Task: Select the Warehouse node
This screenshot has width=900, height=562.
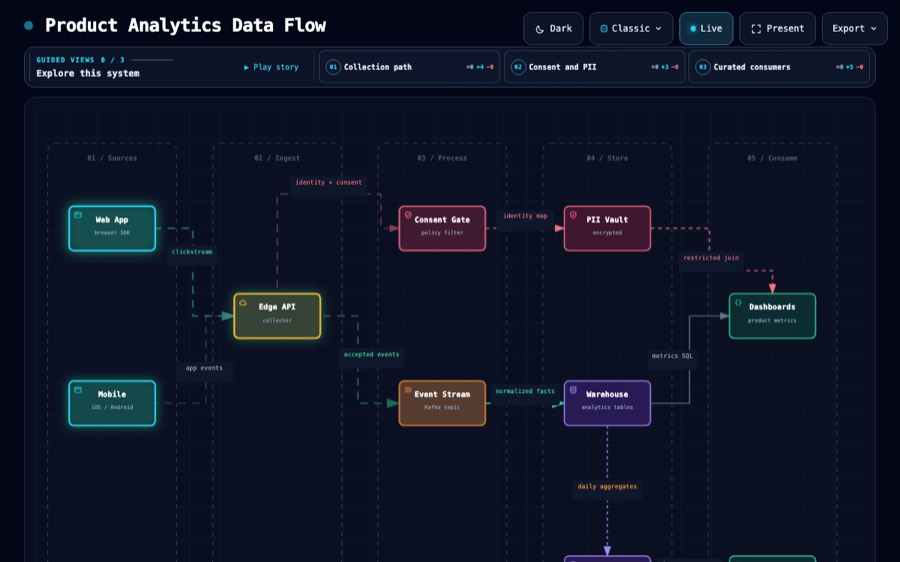Action: (607, 403)
